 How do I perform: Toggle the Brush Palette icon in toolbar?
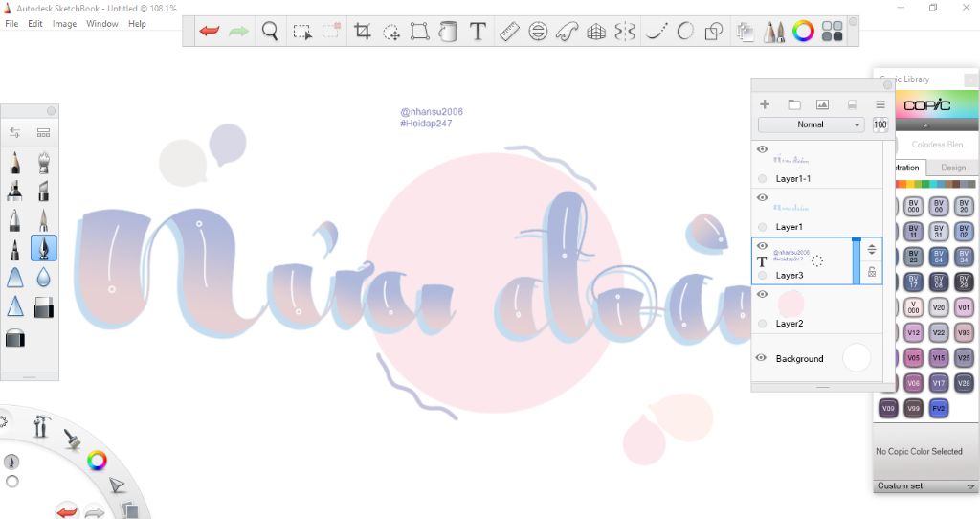pos(773,32)
